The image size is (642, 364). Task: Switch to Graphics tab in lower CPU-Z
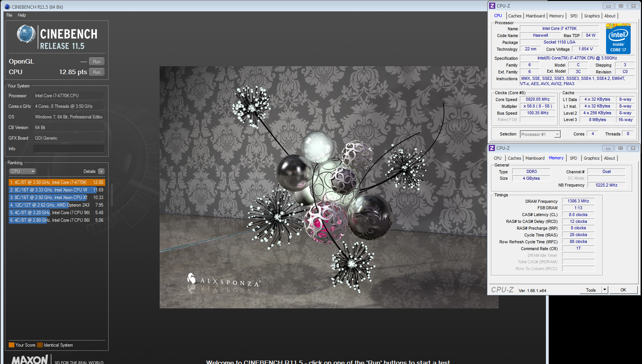[x=592, y=158]
